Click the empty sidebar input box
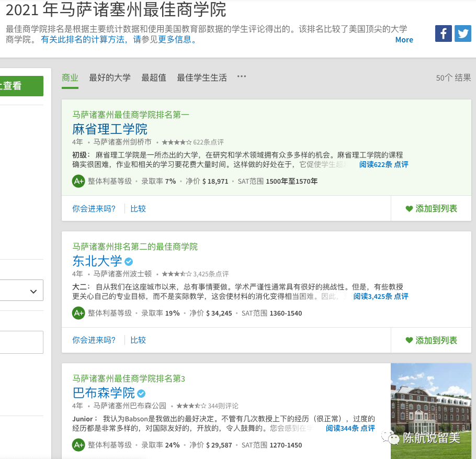Viewport: 476px width, 459px height. tap(21, 342)
